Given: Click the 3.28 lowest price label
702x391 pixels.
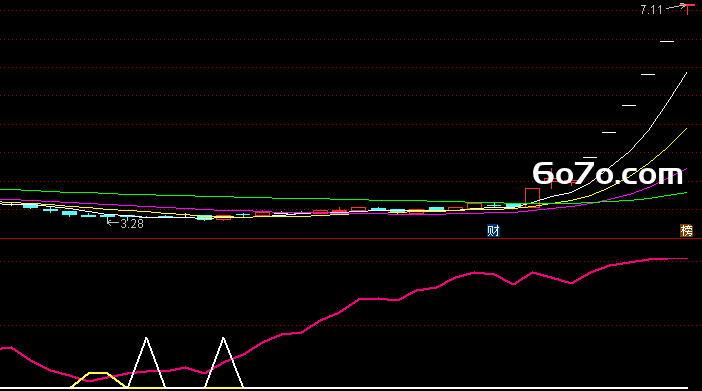Looking at the screenshot, I should click(x=132, y=224).
